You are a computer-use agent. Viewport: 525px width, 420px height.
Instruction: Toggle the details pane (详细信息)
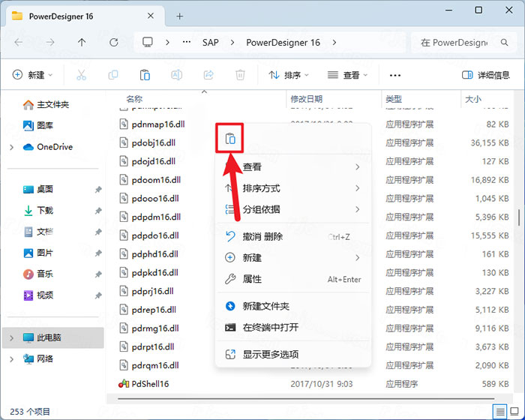coord(485,75)
